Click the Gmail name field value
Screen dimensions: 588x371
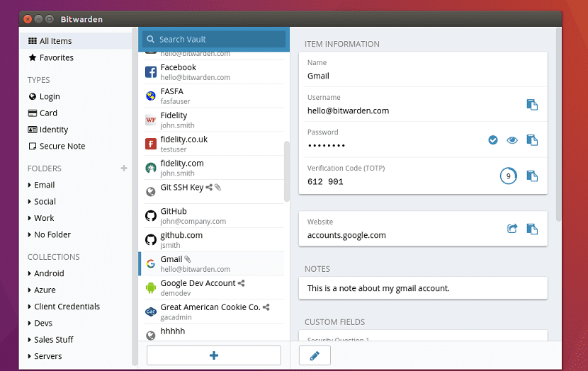coord(318,76)
